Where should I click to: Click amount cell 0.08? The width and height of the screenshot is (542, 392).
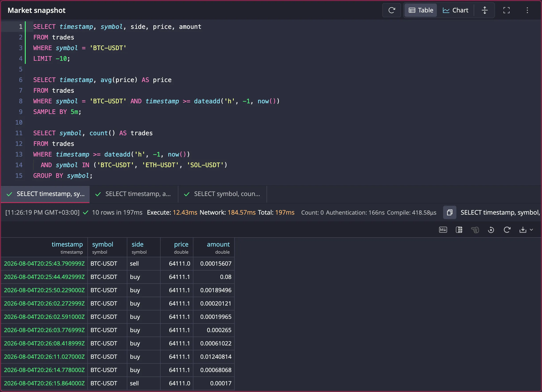tap(214, 277)
